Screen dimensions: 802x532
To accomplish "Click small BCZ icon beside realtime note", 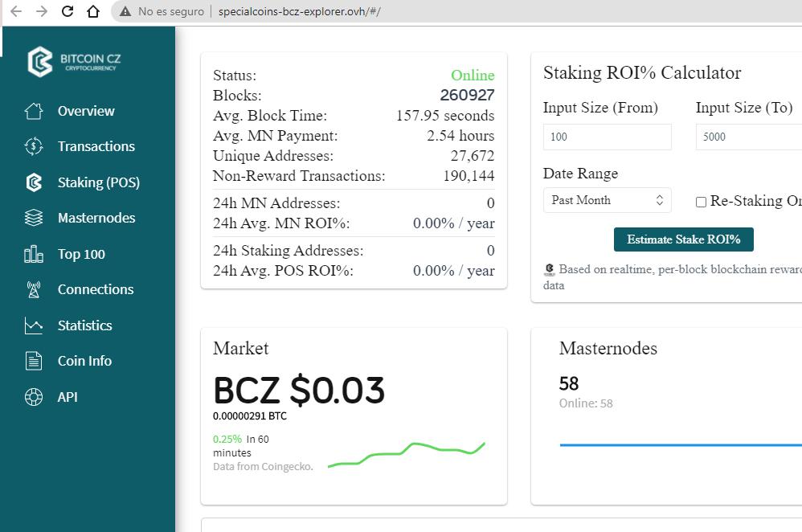I will [550, 269].
